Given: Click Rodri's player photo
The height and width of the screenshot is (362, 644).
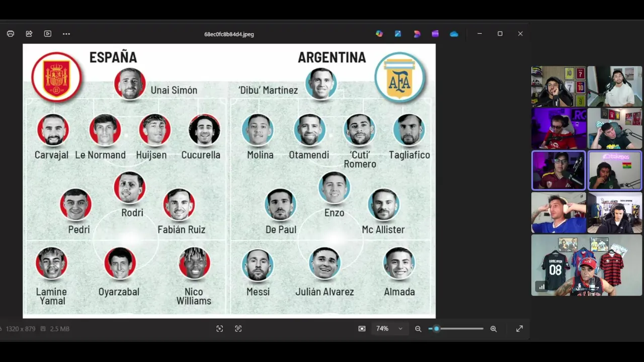Looking at the screenshot, I should 130,188.
